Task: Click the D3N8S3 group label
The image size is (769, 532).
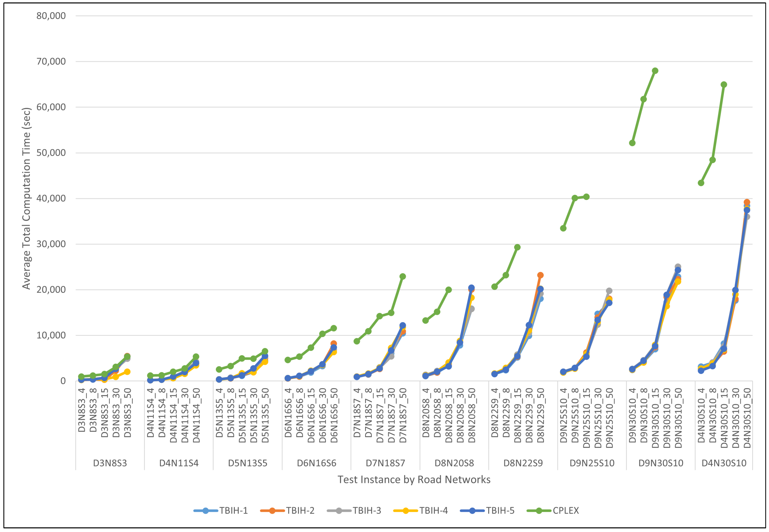Action: (x=110, y=463)
